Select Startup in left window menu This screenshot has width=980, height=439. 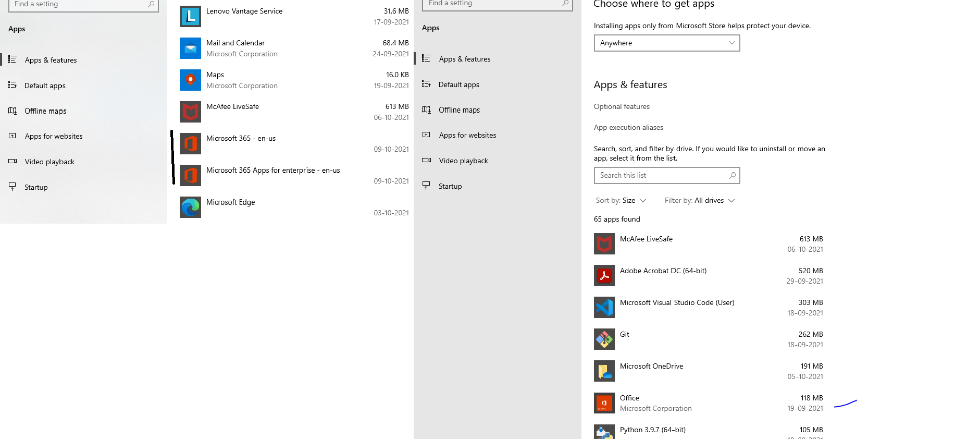pos(36,187)
